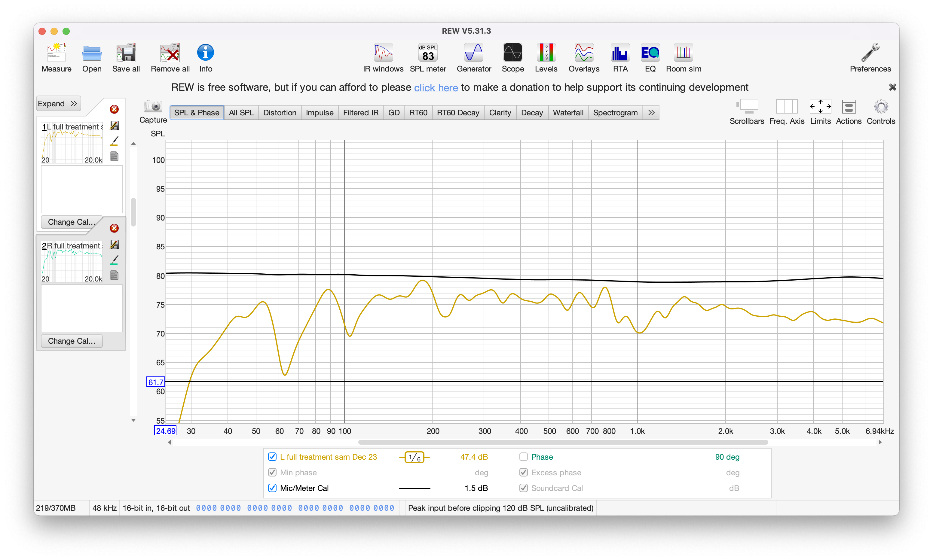The width and height of the screenshot is (933, 560).
Task: Switch to the Impulse tab
Action: click(x=319, y=113)
